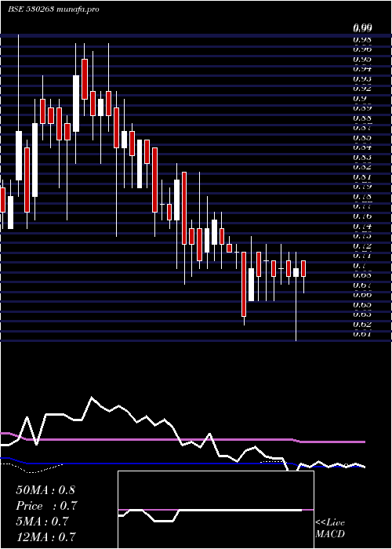
Task: Click the Live MACD inset chart box
Action: click(216, 510)
